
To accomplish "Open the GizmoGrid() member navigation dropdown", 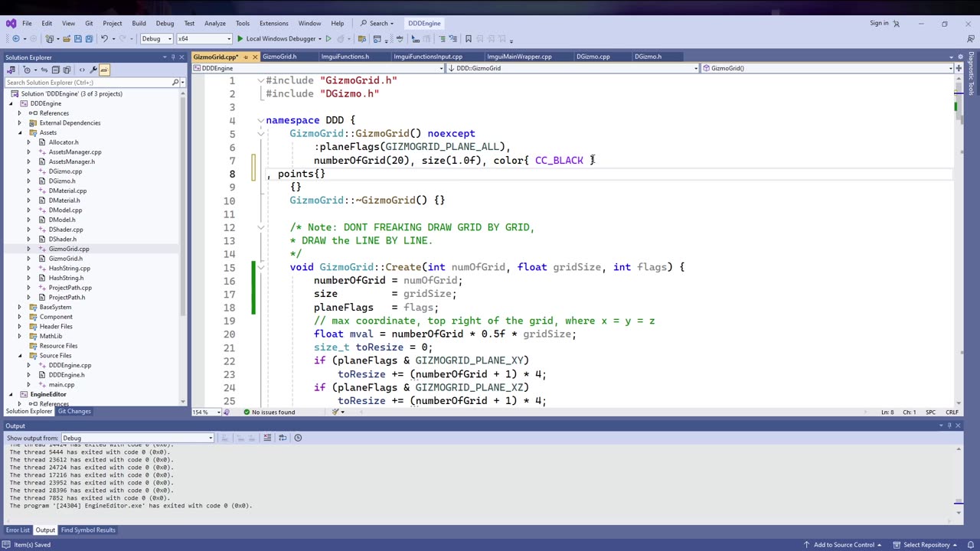I will [x=828, y=68].
